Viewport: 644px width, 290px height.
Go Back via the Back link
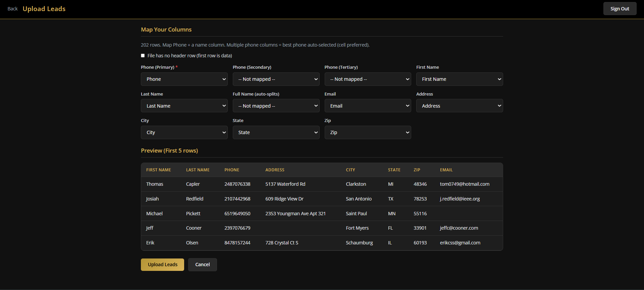12,9
